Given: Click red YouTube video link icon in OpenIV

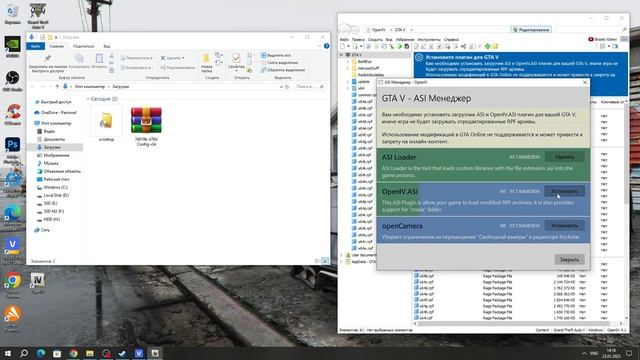Looking at the screenshot, I should (591, 40).
